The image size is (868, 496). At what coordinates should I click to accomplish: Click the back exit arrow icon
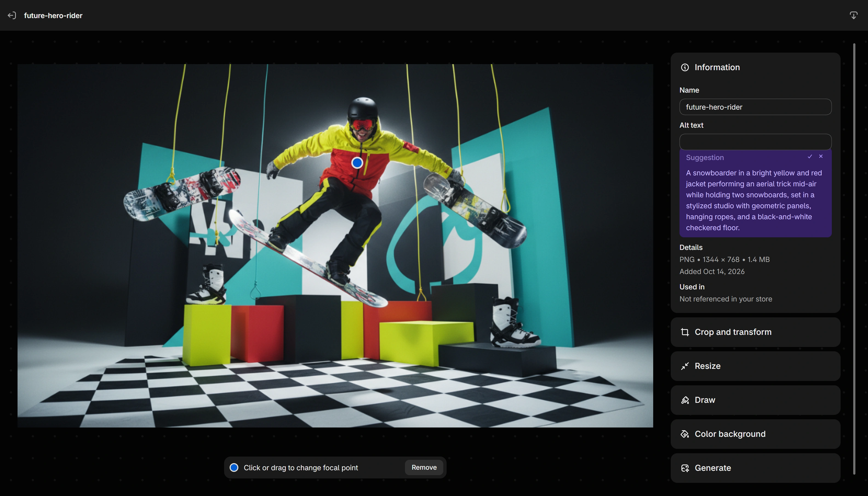pos(12,15)
